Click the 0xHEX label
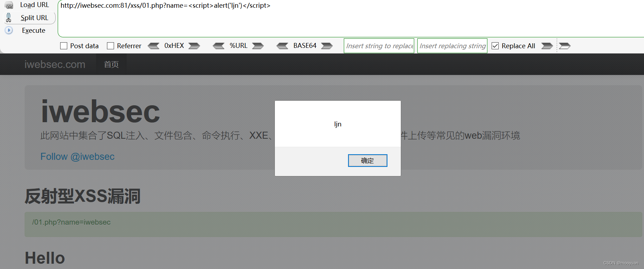644x269 pixels. pos(174,46)
